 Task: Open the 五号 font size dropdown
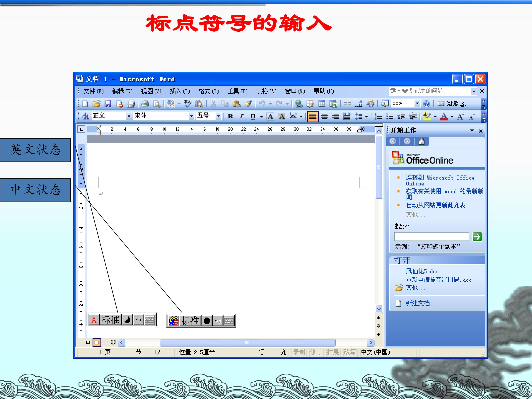(x=218, y=116)
